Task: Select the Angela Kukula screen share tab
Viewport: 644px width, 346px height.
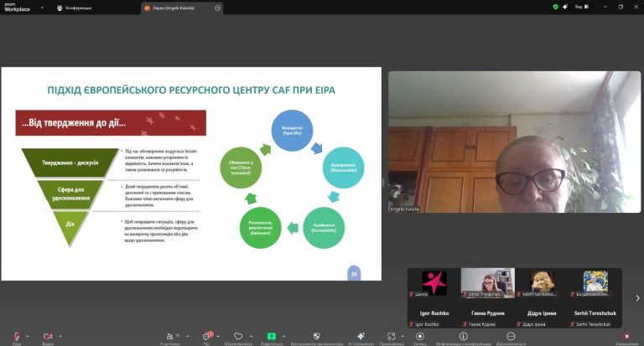Action: (x=182, y=7)
